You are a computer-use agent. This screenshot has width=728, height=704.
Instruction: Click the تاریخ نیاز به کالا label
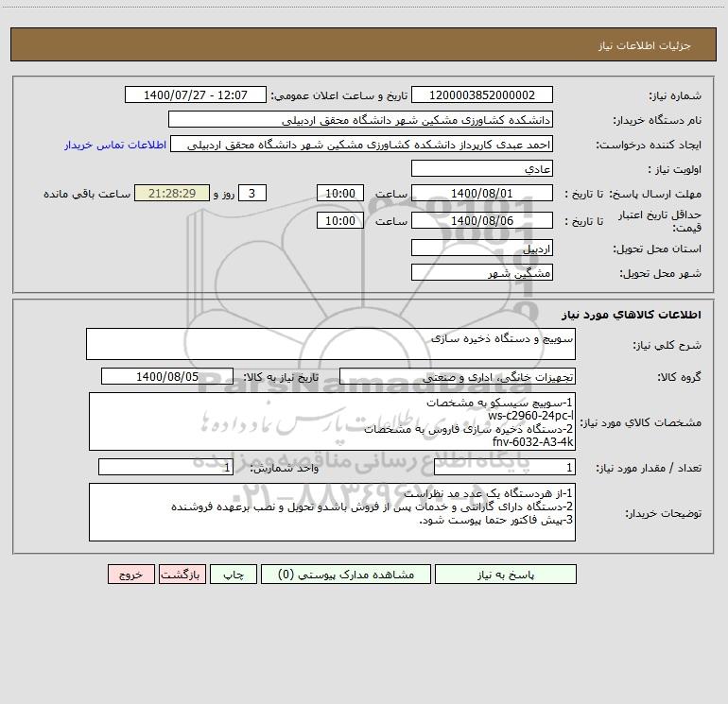pos(281,378)
